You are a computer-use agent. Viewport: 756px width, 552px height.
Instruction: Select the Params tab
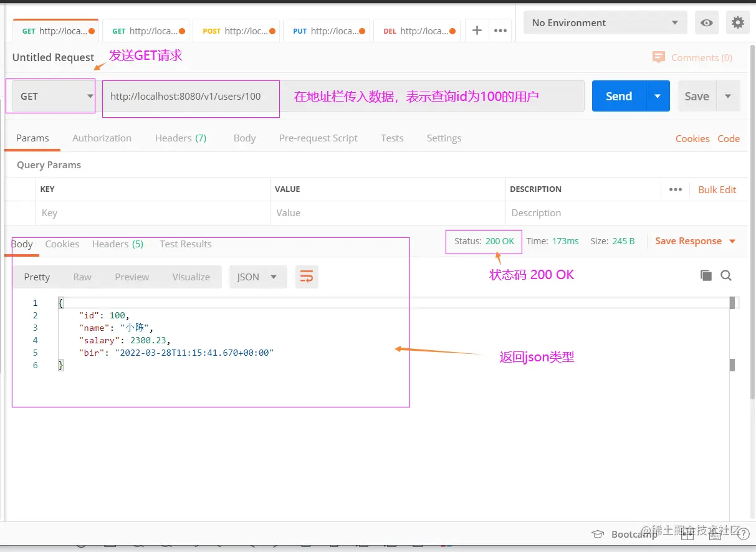pyautogui.click(x=32, y=138)
